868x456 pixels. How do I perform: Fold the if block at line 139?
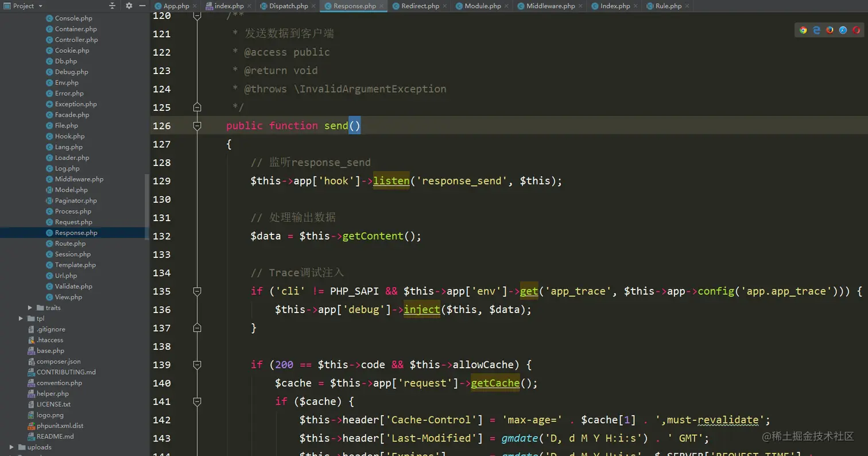(x=197, y=365)
